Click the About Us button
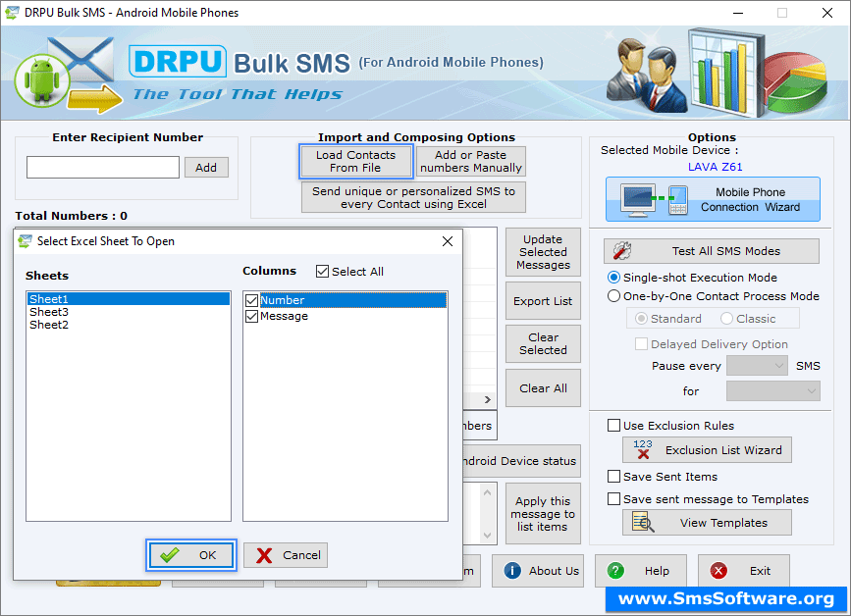 [538, 571]
